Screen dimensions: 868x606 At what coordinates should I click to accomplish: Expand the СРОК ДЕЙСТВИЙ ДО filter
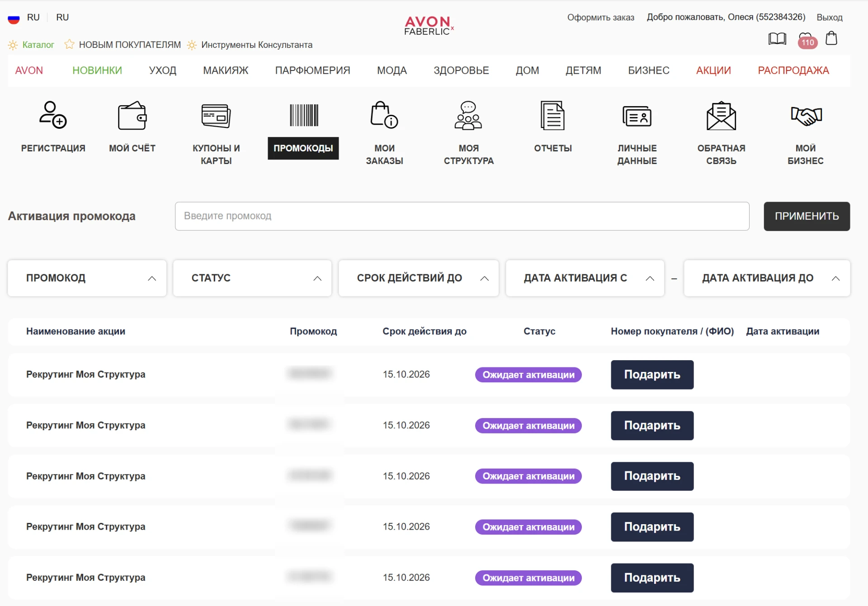(x=419, y=278)
